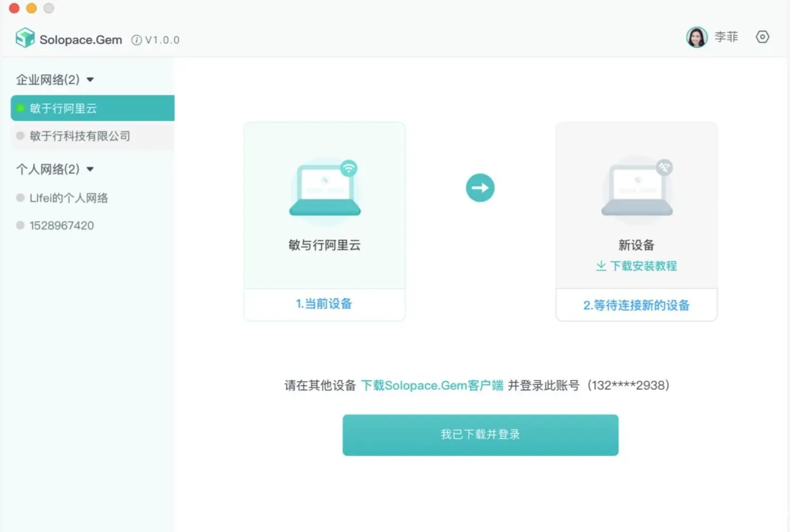Select the 敏于行阿里云 network

coord(92,108)
